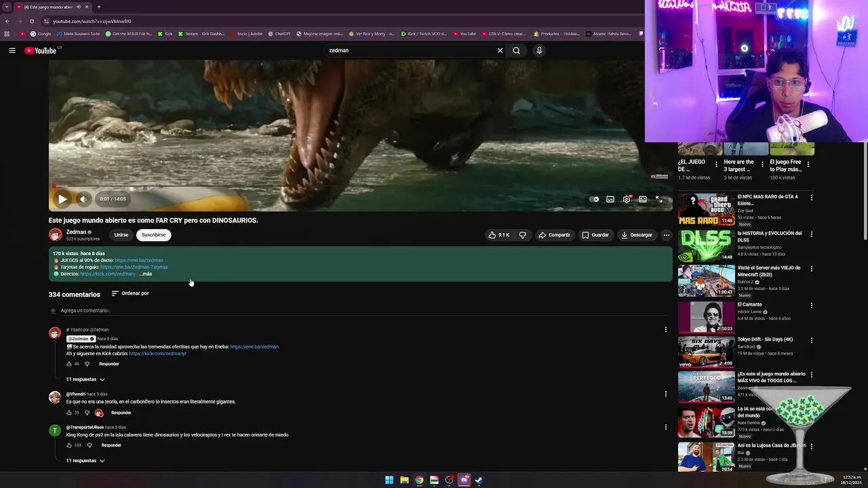Click Descargar to download the video
Screen dimensions: 868x488
pyautogui.click(x=637, y=235)
